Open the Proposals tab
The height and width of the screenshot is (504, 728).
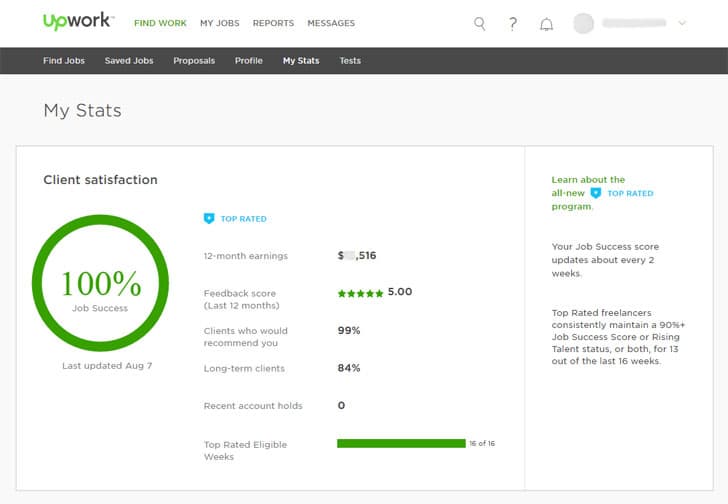194,61
